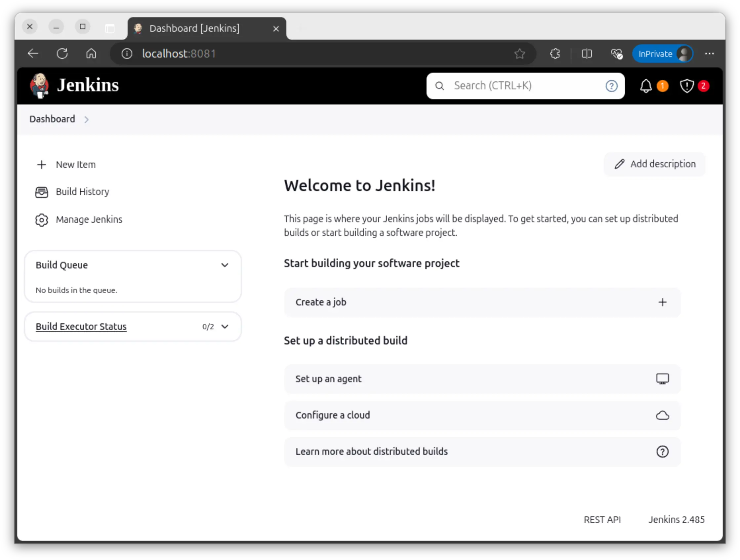Favorite this page with star icon

coord(519,54)
